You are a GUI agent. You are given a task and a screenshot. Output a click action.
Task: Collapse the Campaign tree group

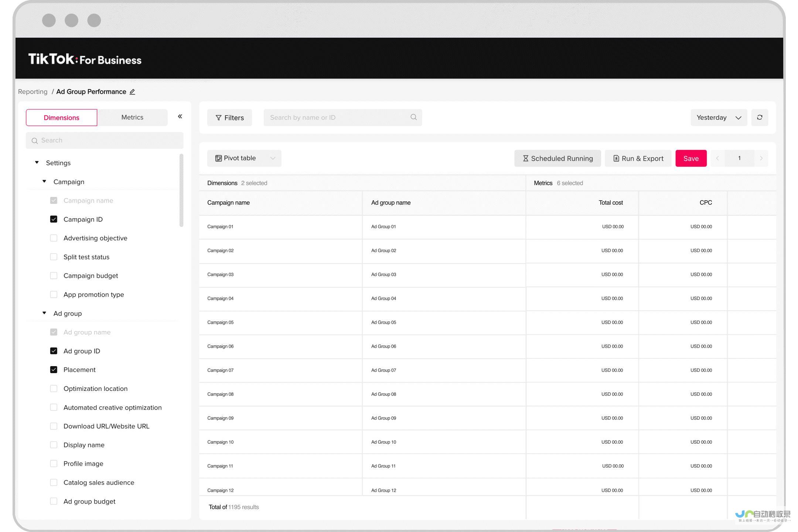tap(44, 181)
